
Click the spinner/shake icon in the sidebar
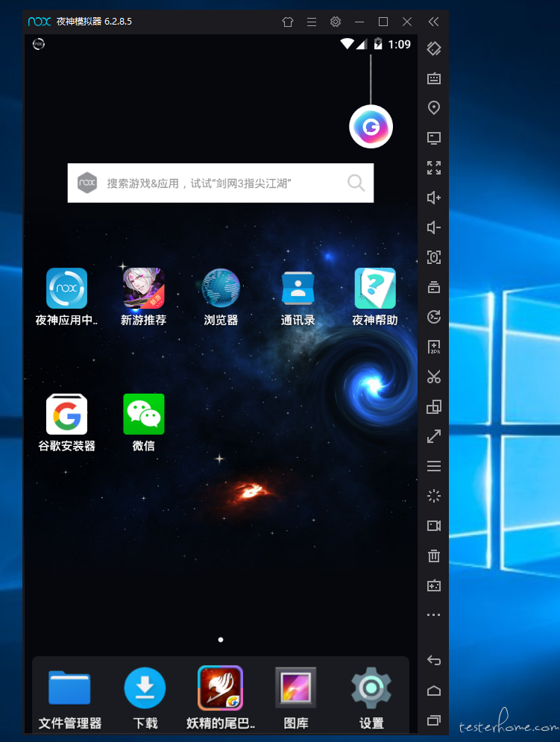coord(434,496)
